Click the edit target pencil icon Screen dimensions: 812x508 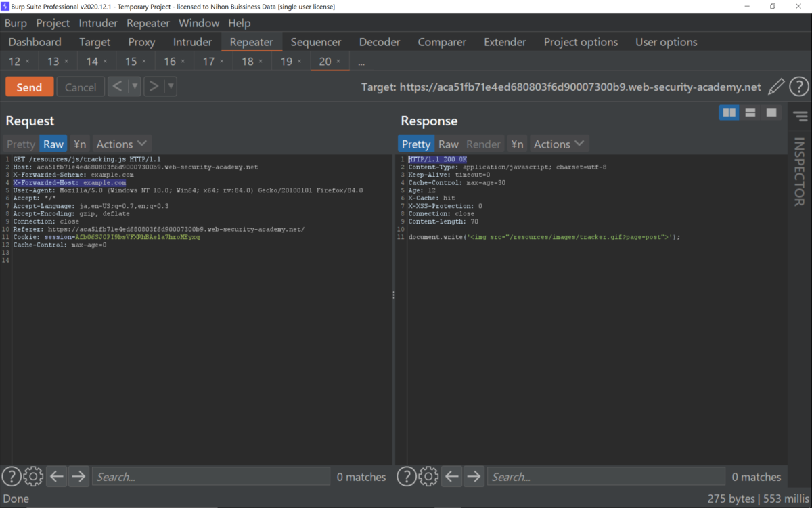(776, 87)
